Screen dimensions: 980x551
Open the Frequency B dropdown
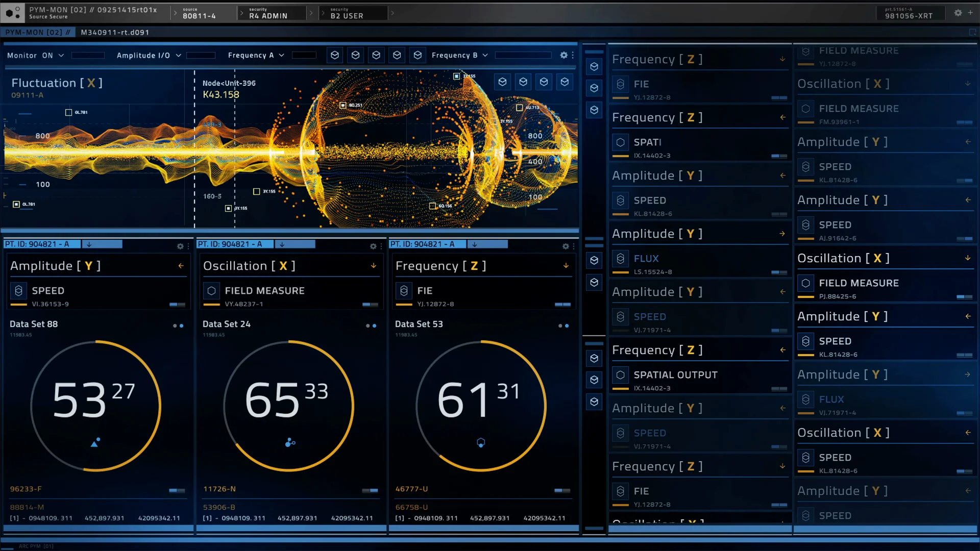[459, 55]
